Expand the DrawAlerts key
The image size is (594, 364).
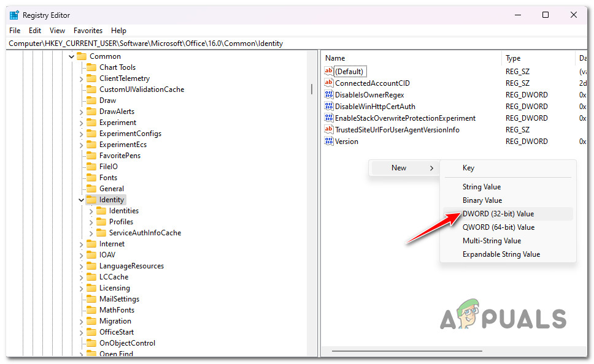click(81, 112)
